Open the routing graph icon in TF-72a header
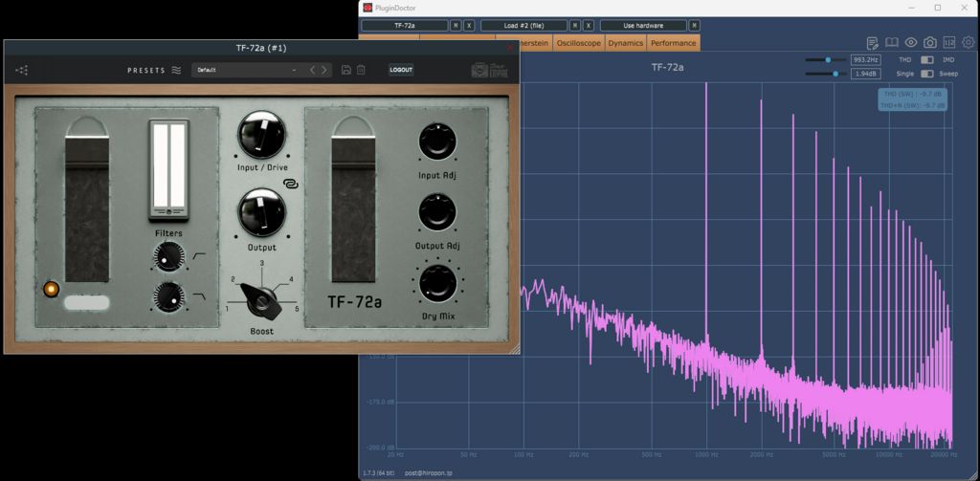The image size is (980, 481). [22, 70]
